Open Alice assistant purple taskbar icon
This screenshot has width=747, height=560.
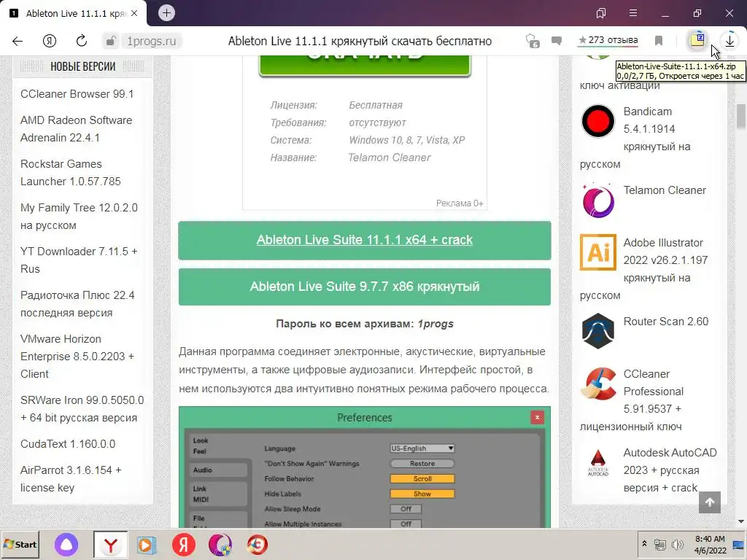66,544
